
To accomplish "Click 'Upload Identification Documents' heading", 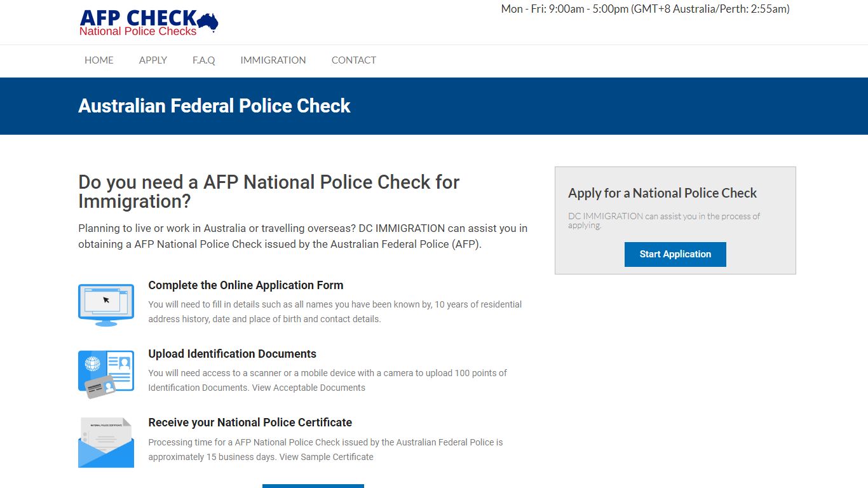I will [233, 354].
